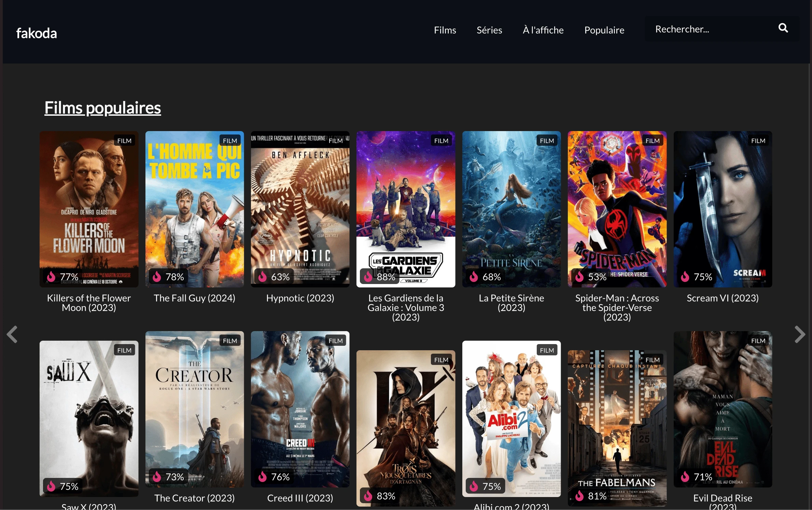Open the À l'affiche menu item

click(x=543, y=30)
